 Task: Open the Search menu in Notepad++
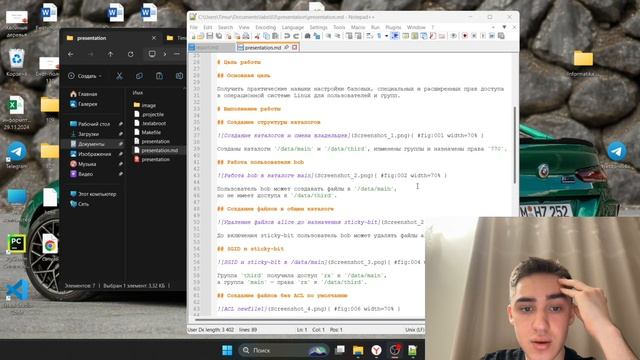[x=225, y=27]
